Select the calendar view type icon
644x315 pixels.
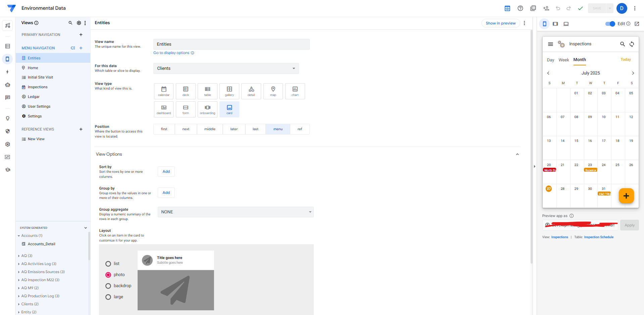[164, 91]
